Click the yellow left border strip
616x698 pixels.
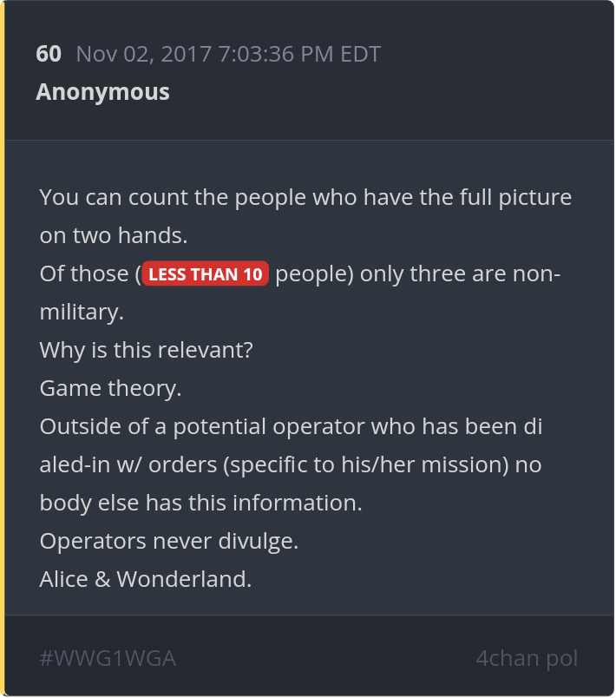(3, 349)
